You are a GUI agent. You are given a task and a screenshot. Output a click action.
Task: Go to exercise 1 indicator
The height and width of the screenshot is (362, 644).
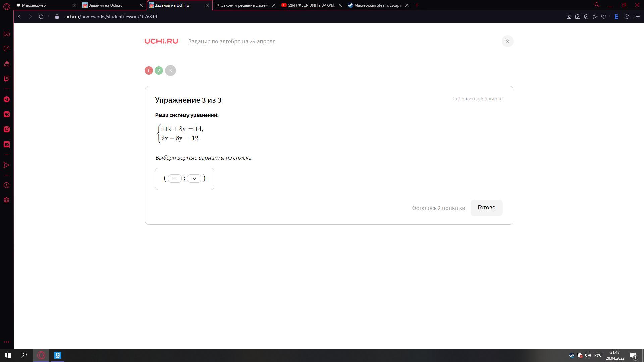149,71
